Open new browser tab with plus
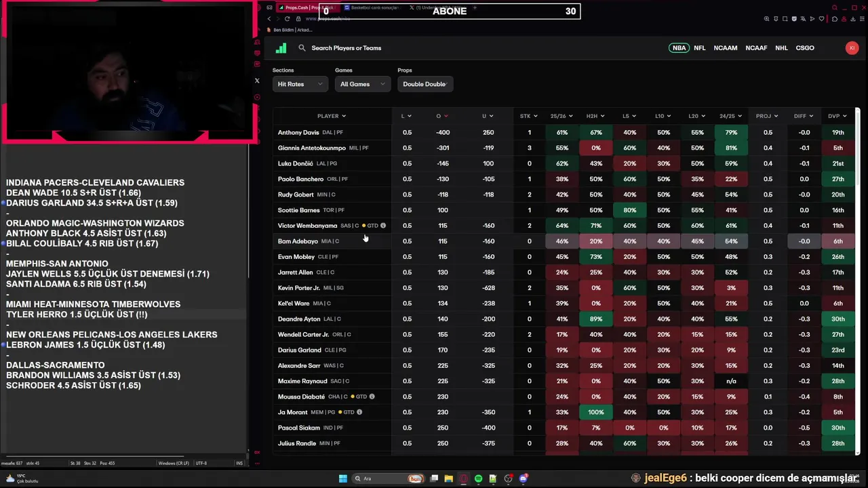Screen dimensions: 868x488 (475, 8)
